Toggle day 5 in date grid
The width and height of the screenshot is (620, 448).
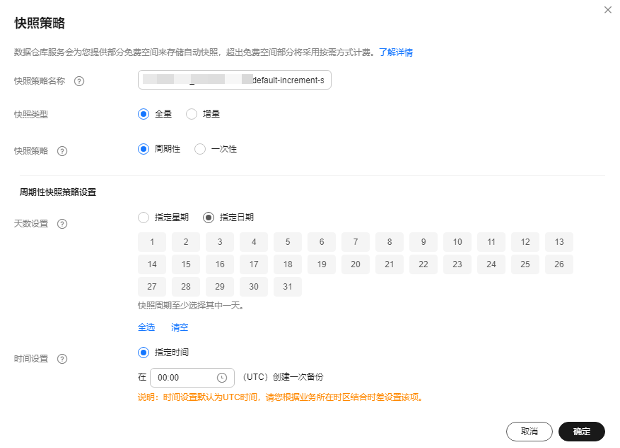(x=288, y=242)
